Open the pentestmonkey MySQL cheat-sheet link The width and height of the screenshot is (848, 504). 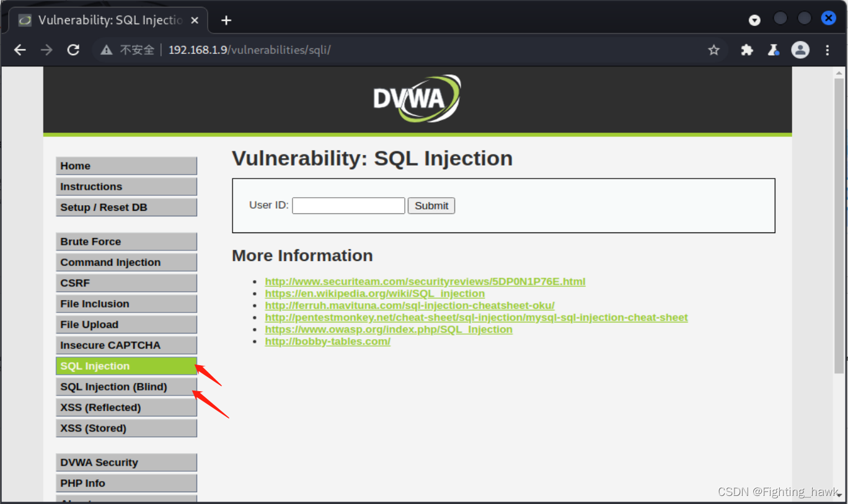tap(476, 317)
